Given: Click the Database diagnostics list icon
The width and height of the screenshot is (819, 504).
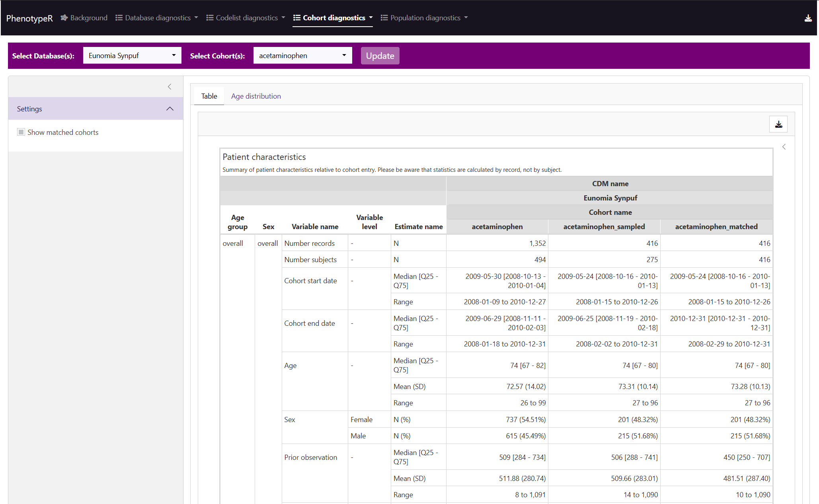Looking at the screenshot, I should point(119,18).
